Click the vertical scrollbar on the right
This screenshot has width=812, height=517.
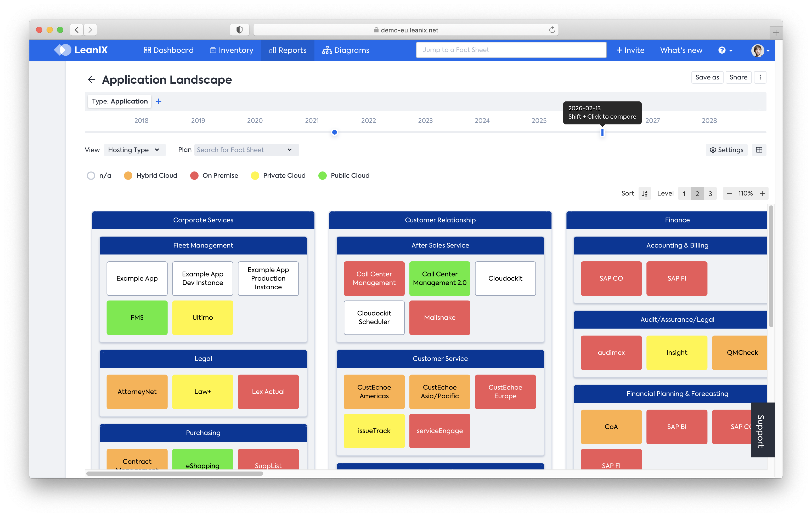771,266
